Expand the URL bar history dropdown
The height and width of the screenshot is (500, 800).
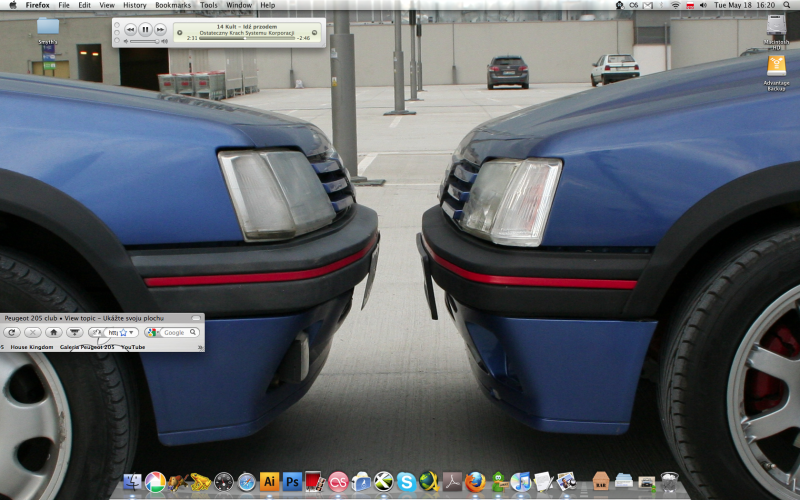[132, 332]
